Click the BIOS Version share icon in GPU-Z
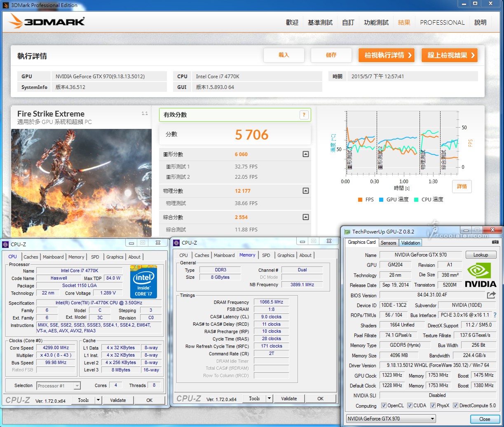This screenshot has height=427, width=504. tap(491, 295)
